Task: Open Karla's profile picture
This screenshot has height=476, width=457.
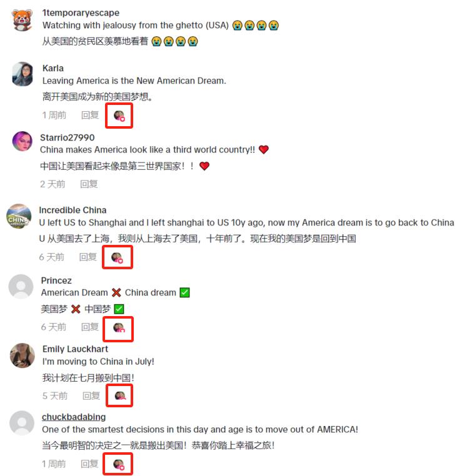Action: 23,74
